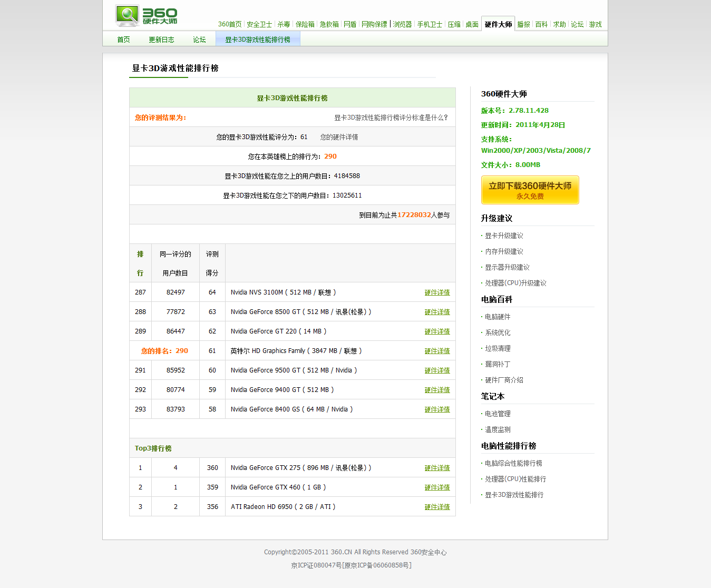Open the 360首页 top navigation link
Viewport: 711px width, 588px height.
click(x=230, y=24)
